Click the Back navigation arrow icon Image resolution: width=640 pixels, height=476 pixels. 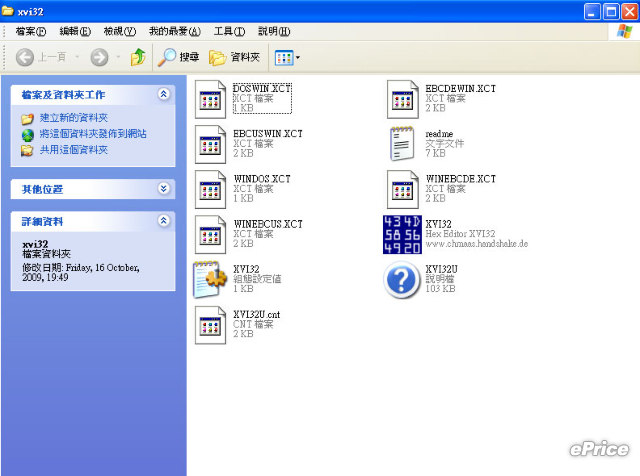24,57
